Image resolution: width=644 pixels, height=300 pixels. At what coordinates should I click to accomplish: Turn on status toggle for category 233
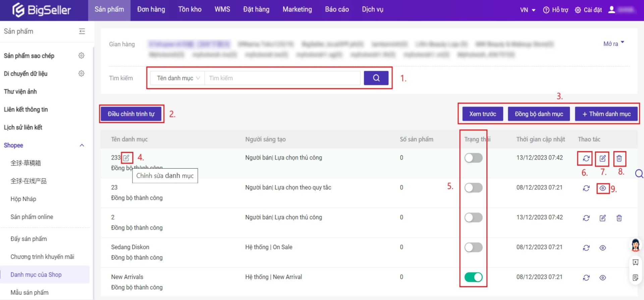coord(473,158)
